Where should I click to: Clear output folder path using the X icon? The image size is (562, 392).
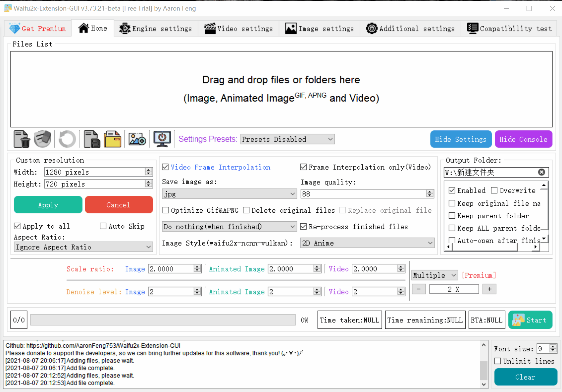tap(541, 172)
